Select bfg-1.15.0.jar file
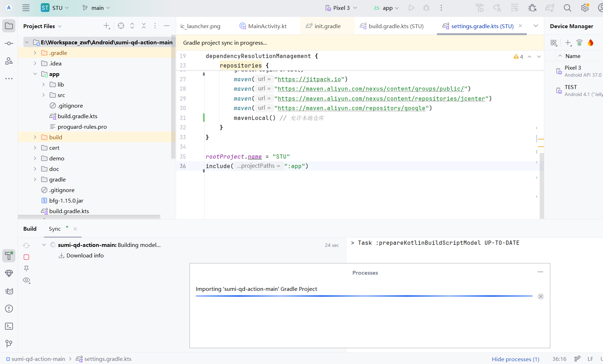The height and width of the screenshot is (364, 603). click(66, 200)
